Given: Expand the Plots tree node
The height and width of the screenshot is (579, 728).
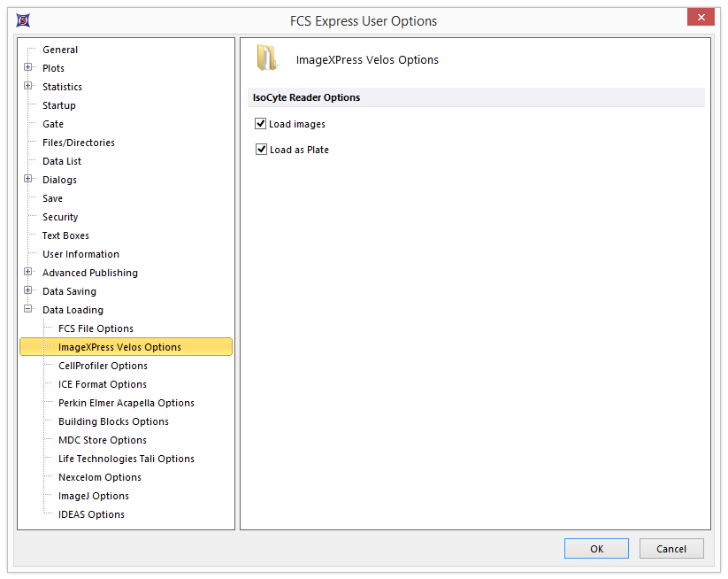Looking at the screenshot, I should [28, 68].
